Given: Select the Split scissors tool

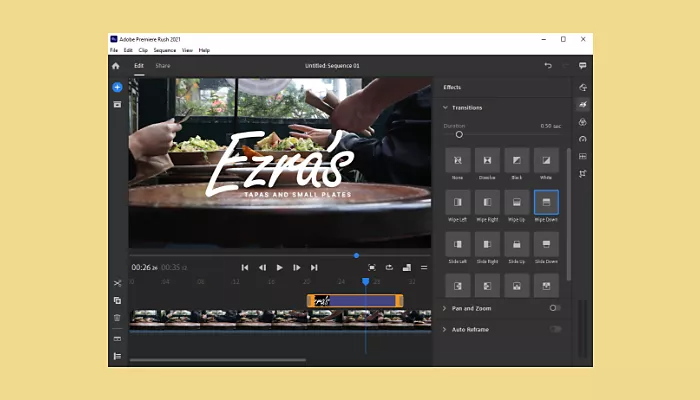Looking at the screenshot, I should (x=117, y=283).
